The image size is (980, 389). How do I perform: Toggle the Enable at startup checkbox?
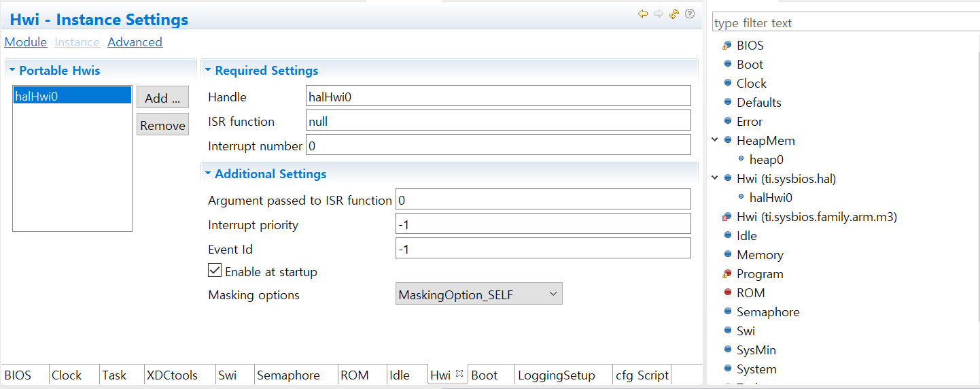(x=215, y=271)
